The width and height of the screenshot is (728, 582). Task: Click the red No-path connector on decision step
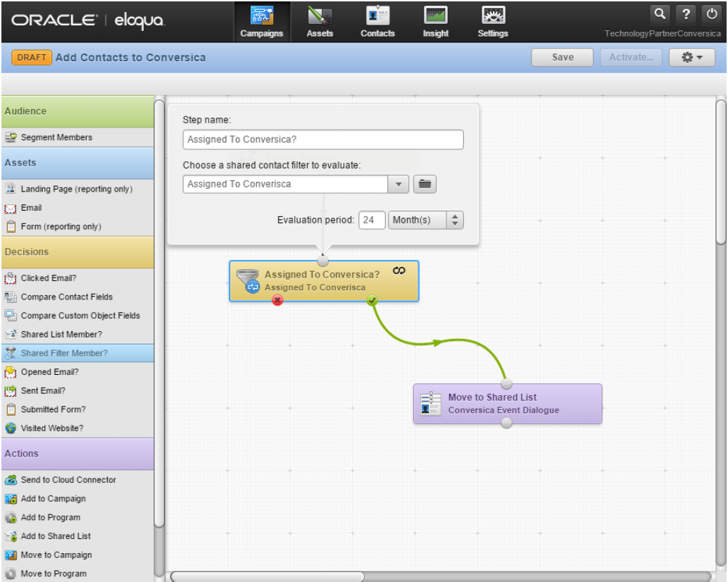[277, 300]
